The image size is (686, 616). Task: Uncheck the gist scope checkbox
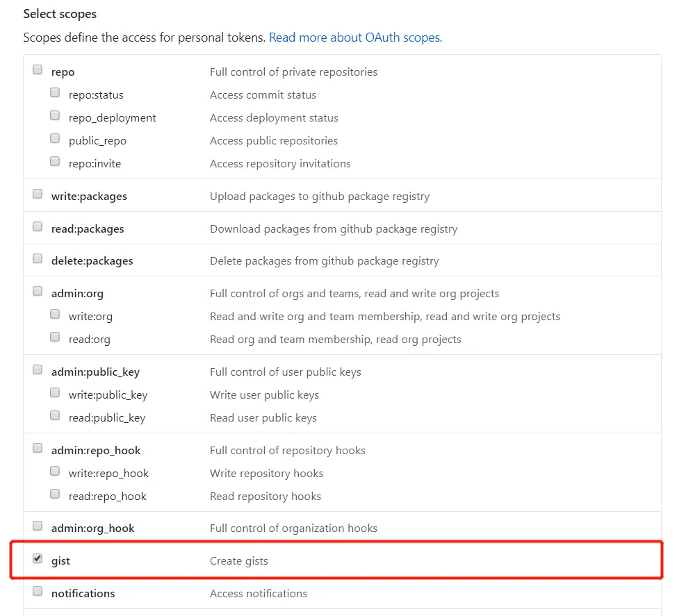coord(38,559)
